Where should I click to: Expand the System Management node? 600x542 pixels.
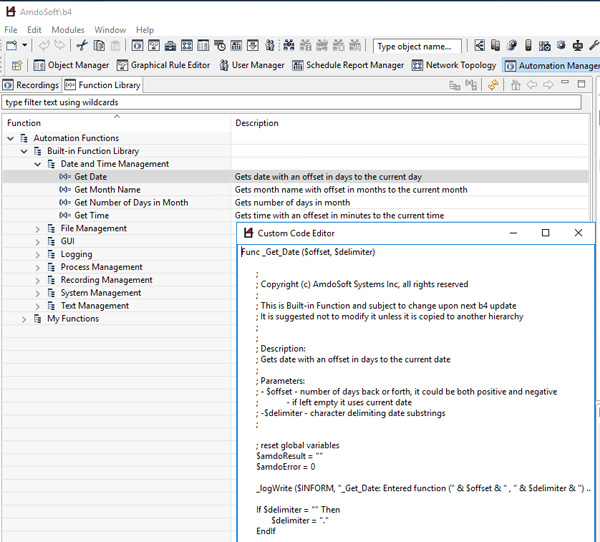38,294
